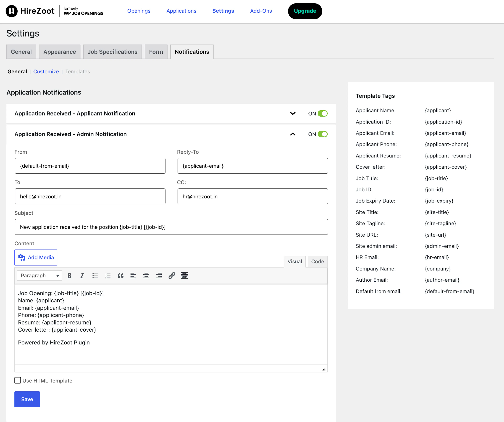Turn off Admin Notification toggle
The image size is (504, 422).
323,134
